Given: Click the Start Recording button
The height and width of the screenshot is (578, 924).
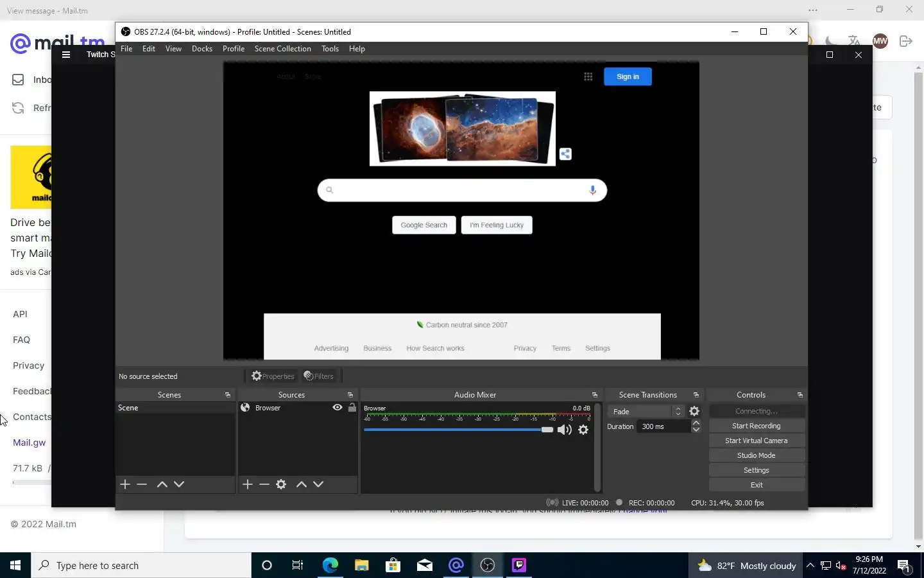Looking at the screenshot, I should (x=757, y=426).
